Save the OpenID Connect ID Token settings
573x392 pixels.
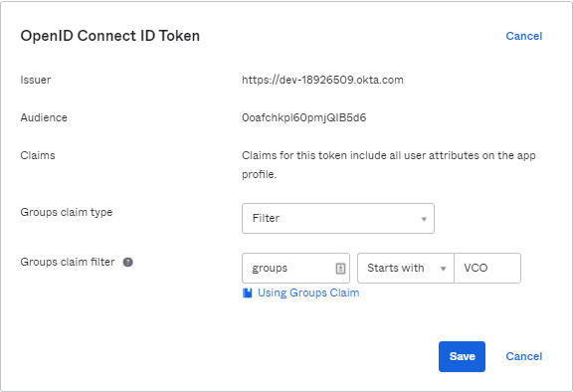pyautogui.click(x=462, y=356)
